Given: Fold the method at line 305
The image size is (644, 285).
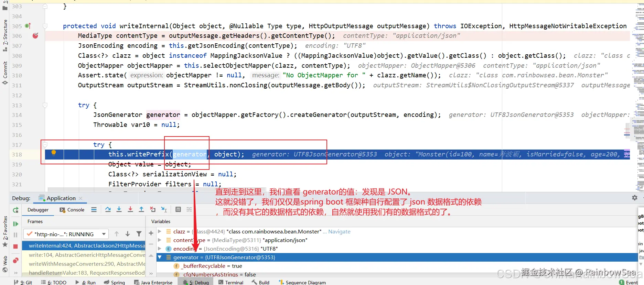Looking at the screenshot, I should pos(45,26).
